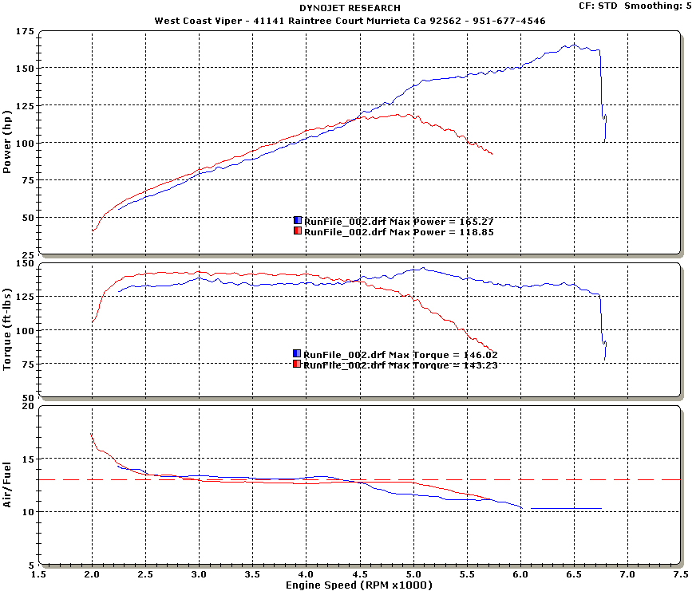Click the Smoothing: 5 label
Screen dimensions: 700x591
[658, 6]
